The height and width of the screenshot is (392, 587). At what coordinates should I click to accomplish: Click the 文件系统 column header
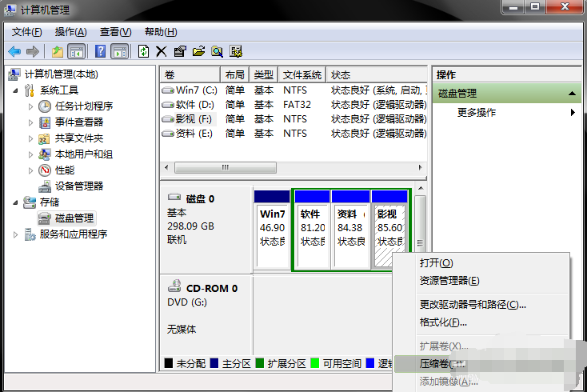(x=302, y=74)
